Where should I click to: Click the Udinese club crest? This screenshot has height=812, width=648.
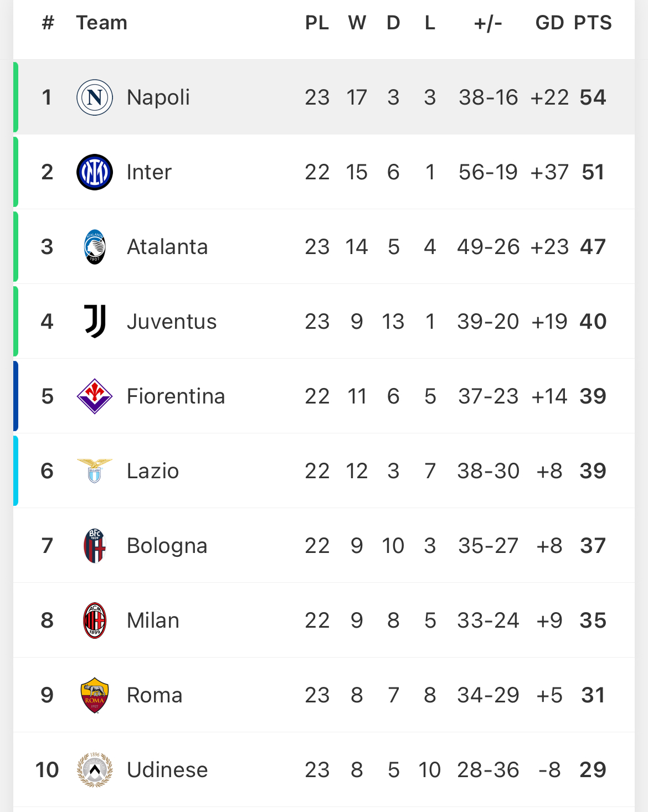coord(95,770)
